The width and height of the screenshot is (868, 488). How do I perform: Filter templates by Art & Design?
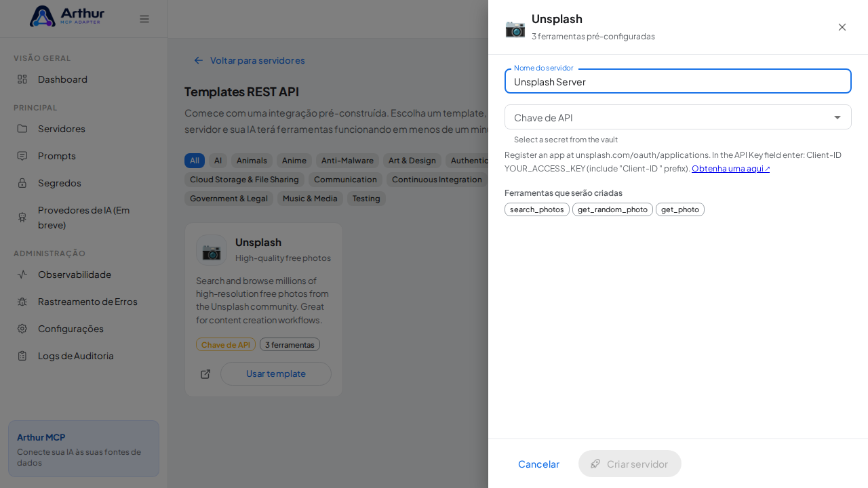click(x=412, y=161)
